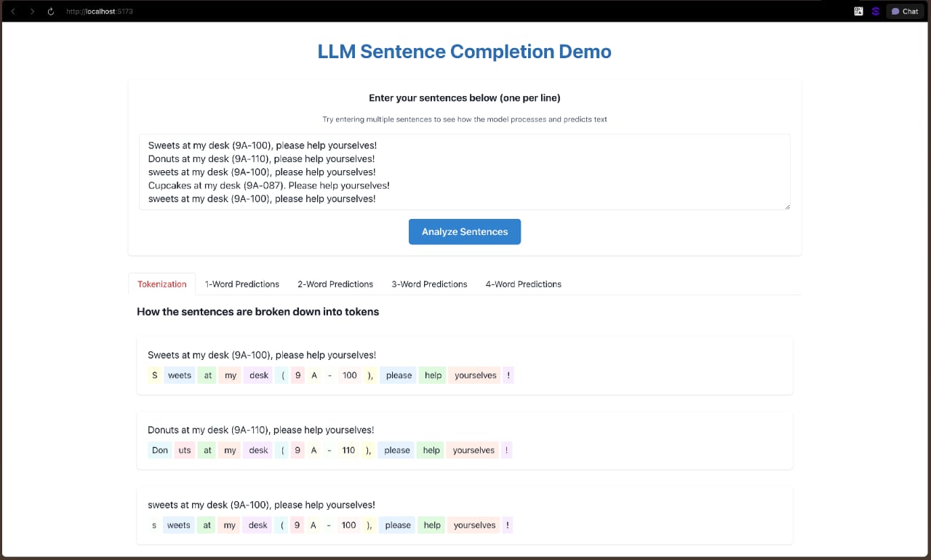
Task: Click the Donuts line inside the text area
Action: pyautogui.click(x=261, y=159)
